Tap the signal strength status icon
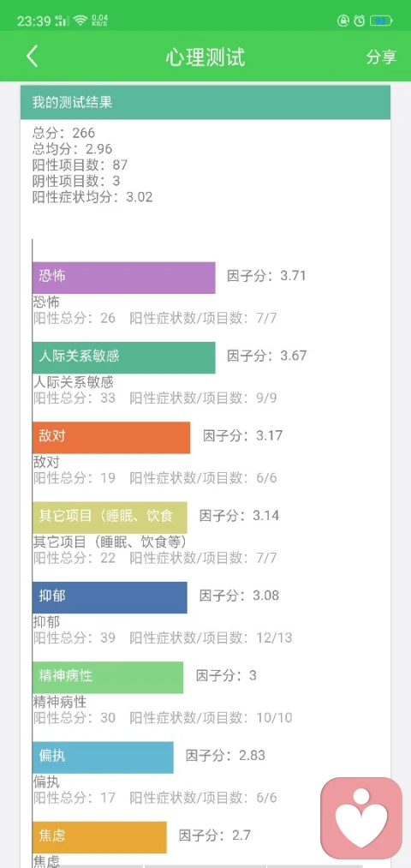The image size is (411, 868). coord(61,21)
